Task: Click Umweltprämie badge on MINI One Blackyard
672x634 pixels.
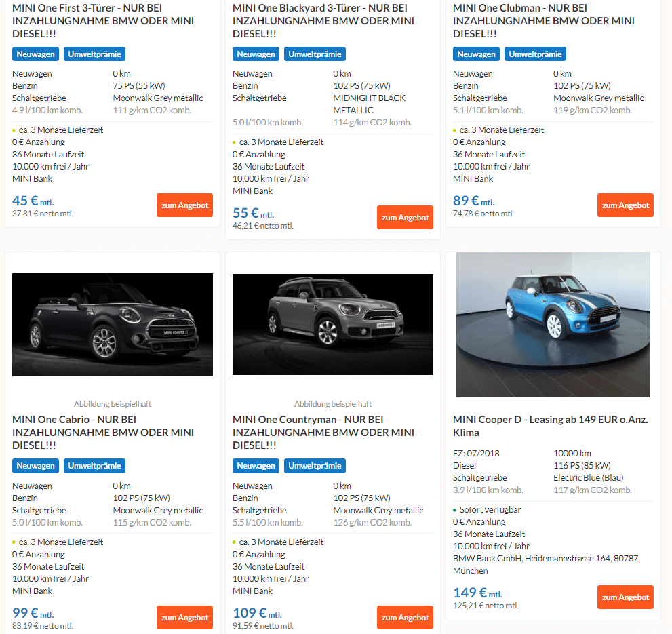Action: click(315, 54)
